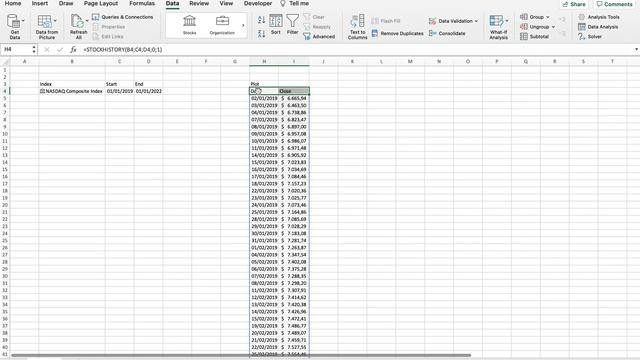Cancel formula entry with X icon
Image resolution: width=640 pixels, height=360 pixels.
click(47, 49)
